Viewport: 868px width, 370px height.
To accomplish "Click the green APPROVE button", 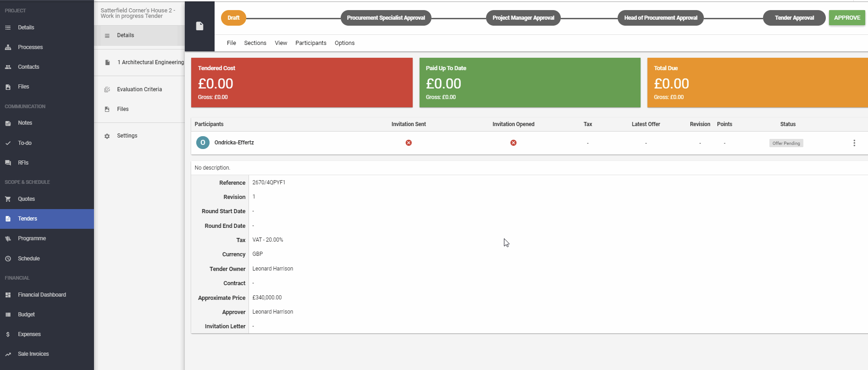I will (847, 18).
